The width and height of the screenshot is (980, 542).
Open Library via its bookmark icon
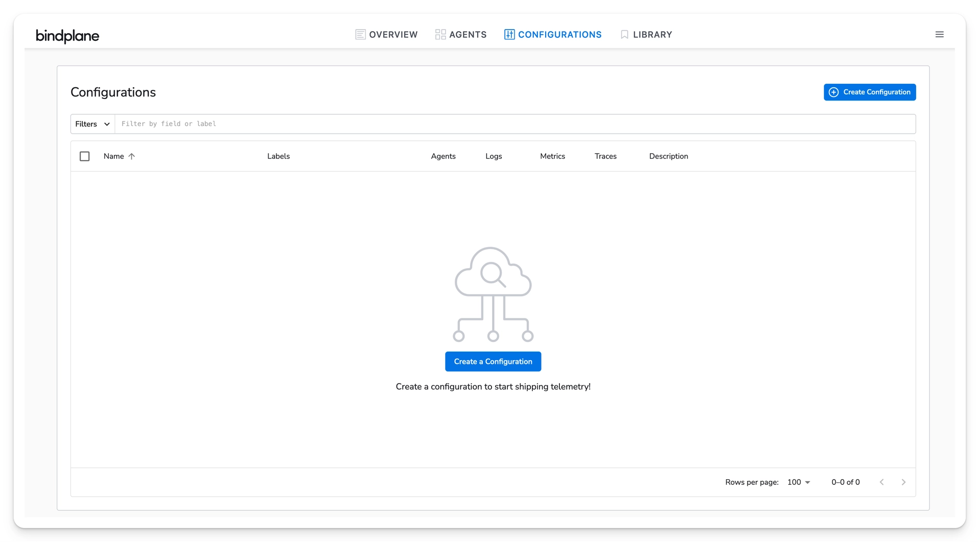624,34
